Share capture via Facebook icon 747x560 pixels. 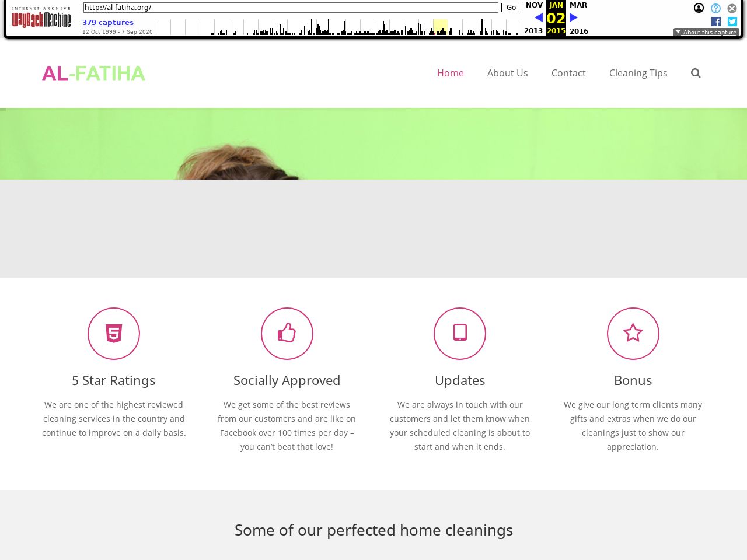(716, 22)
